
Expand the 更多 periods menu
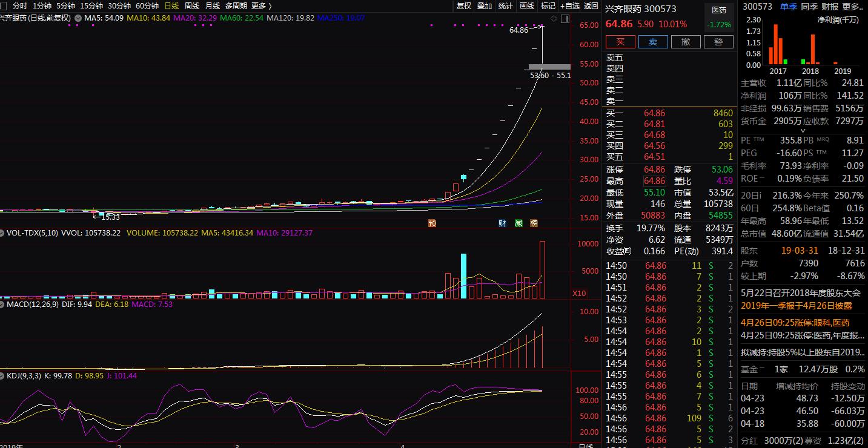tap(261, 6)
